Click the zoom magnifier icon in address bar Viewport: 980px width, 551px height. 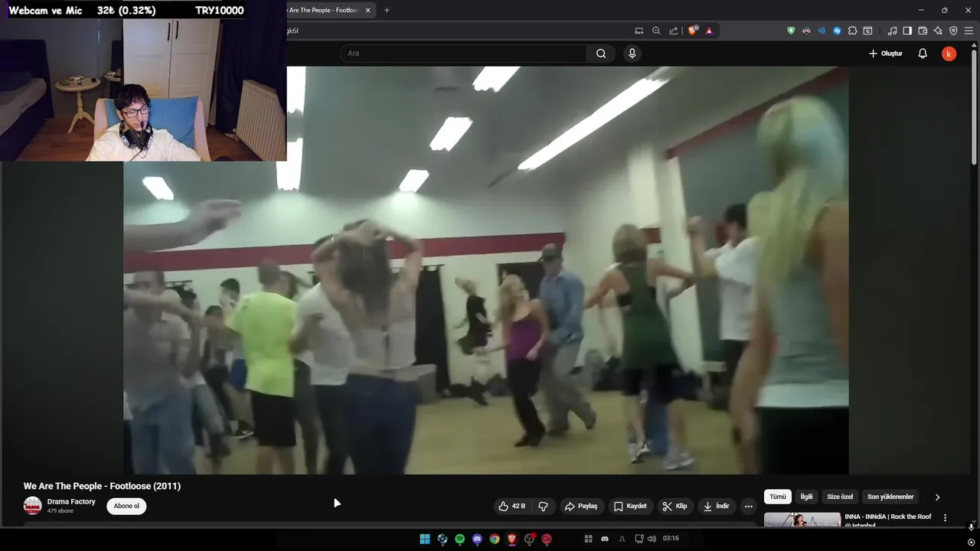pos(656,31)
